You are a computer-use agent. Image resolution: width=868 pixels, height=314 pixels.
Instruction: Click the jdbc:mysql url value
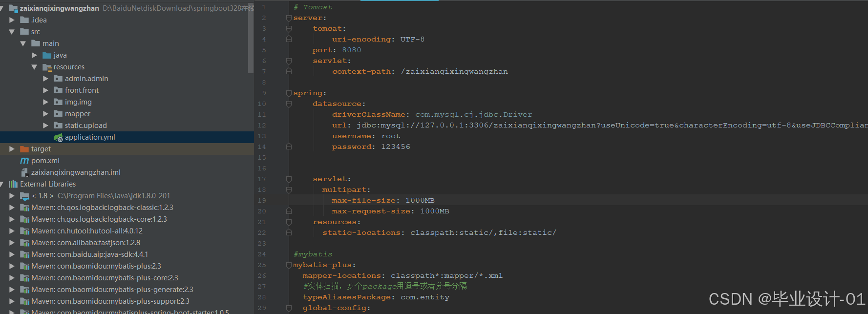coord(612,126)
